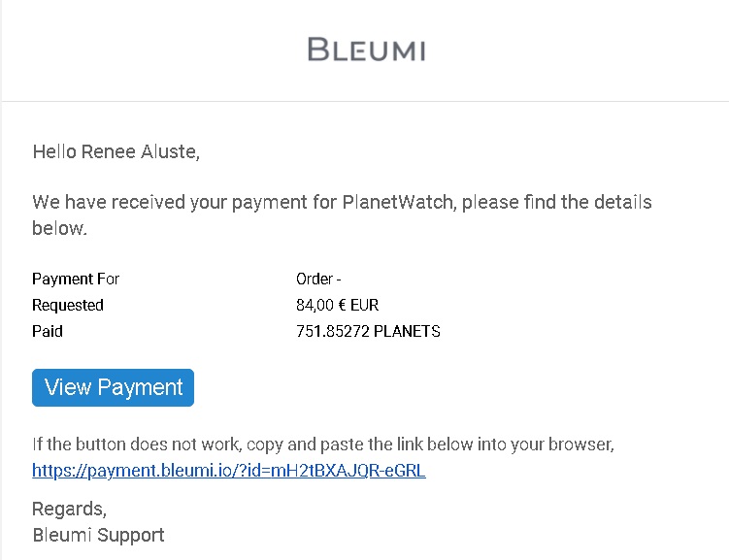Open the View Payment button

(x=113, y=387)
